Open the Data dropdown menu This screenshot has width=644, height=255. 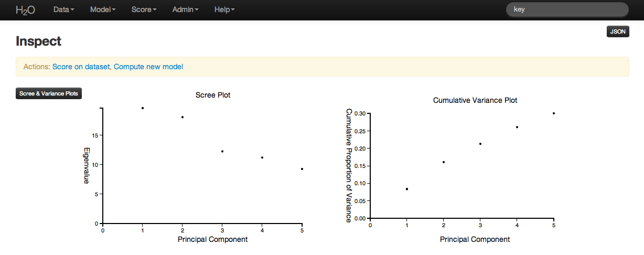coord(64,10)
